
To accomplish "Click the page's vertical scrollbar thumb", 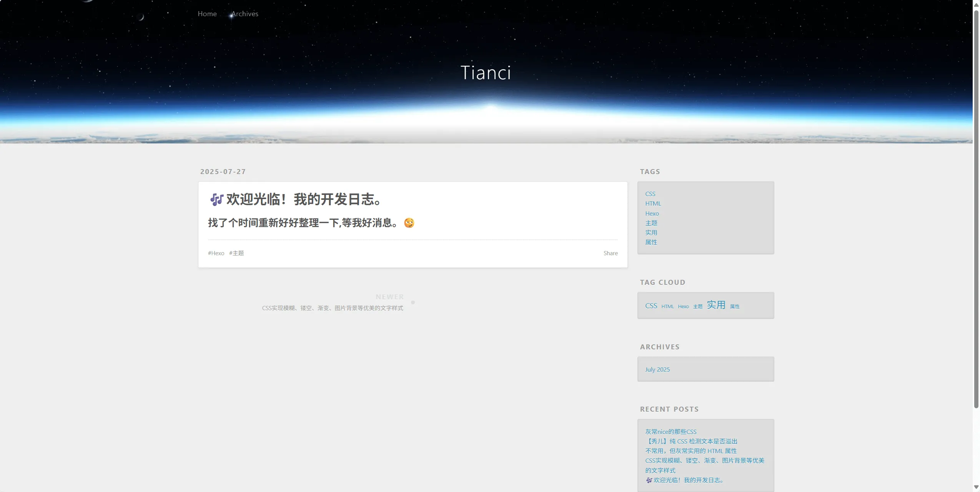I will (976, 209).
